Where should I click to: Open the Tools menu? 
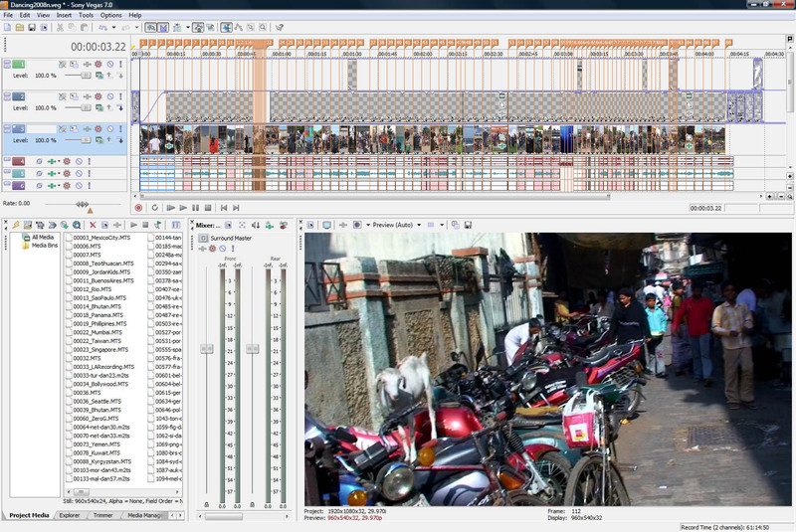tap(87, 16)
